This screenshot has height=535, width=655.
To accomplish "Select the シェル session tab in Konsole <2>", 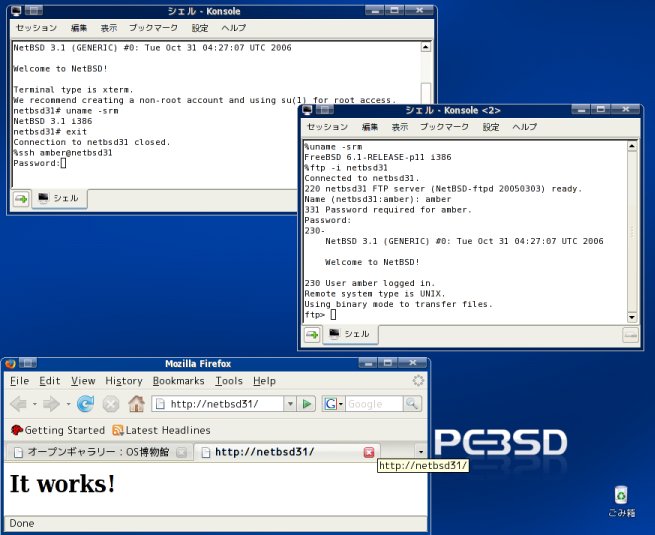I will click(x=350, y=335).
